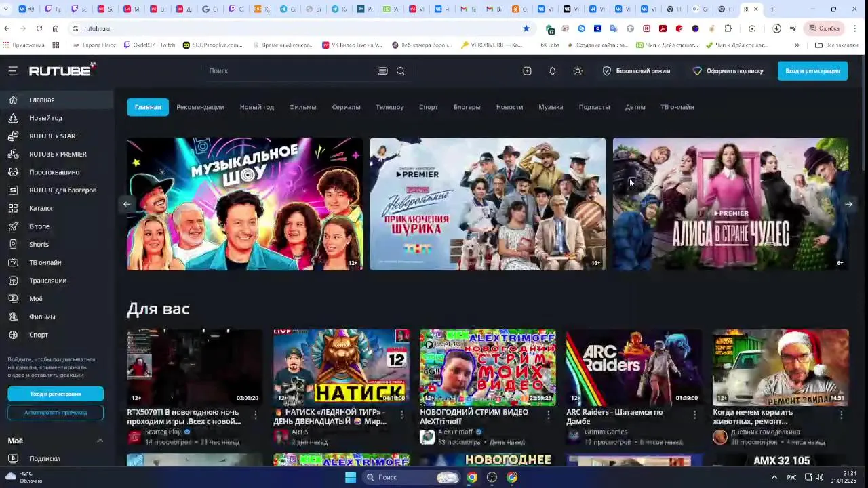
Task: Select the Подкасты tab
Action: [x=594, y=107]
